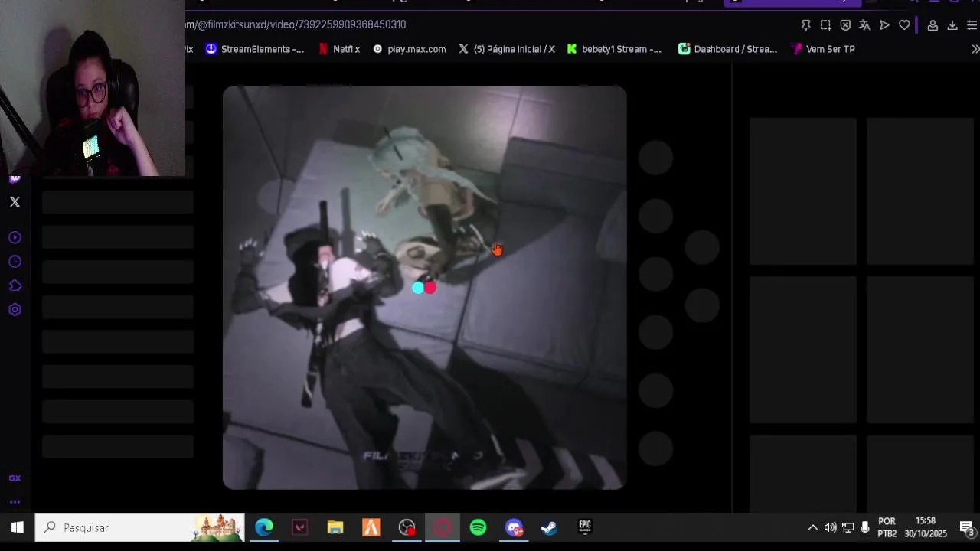Click the Pesquisar search box
The height and width of the screenshot is (551, 980).
coord(140,527)
